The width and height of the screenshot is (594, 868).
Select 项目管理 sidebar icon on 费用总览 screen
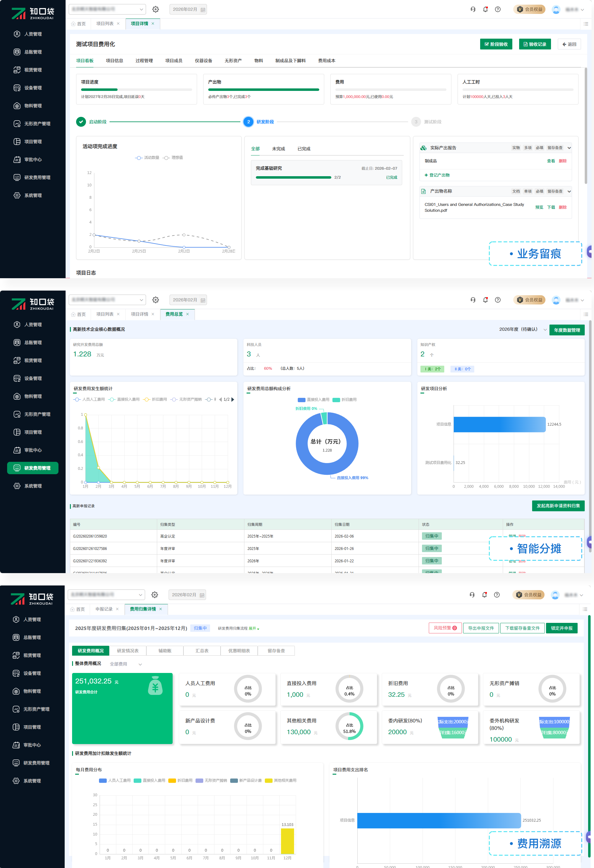coord(17,432)
